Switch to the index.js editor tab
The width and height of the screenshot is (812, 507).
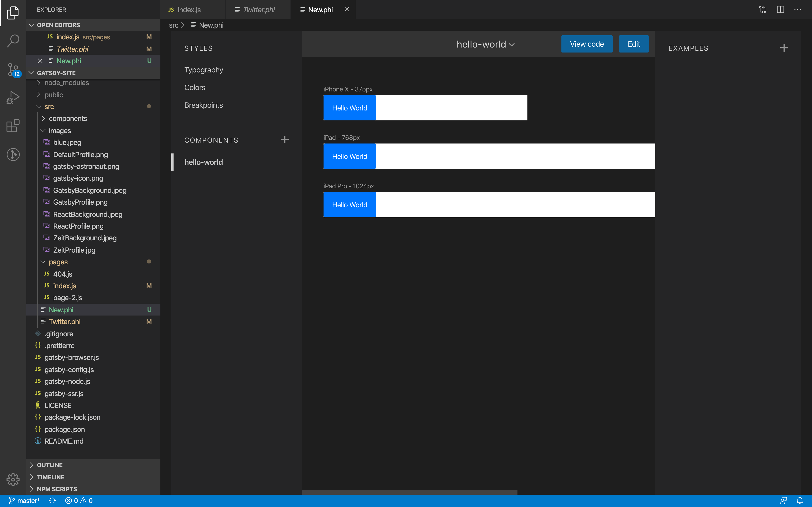(189, 10)
